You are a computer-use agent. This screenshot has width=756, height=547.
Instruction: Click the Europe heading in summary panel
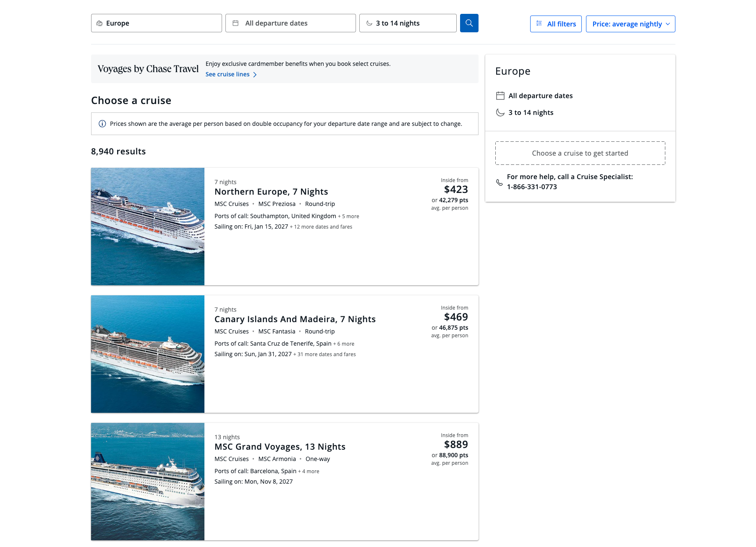[x=513, y=71]
